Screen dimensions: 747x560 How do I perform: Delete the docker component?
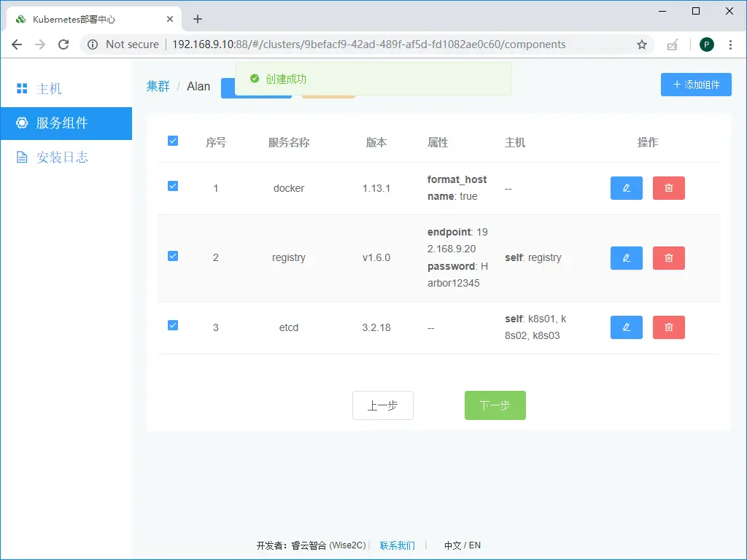(668, 188)
